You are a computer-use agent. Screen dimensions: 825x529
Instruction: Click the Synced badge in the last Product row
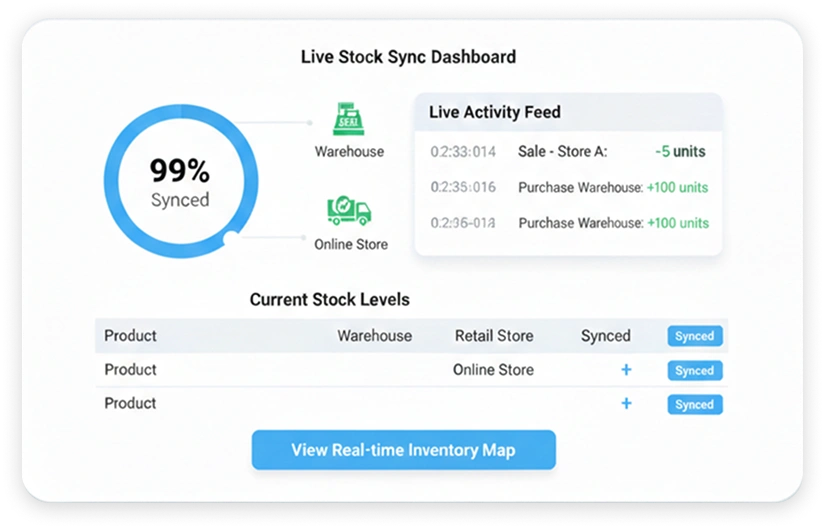695,404
